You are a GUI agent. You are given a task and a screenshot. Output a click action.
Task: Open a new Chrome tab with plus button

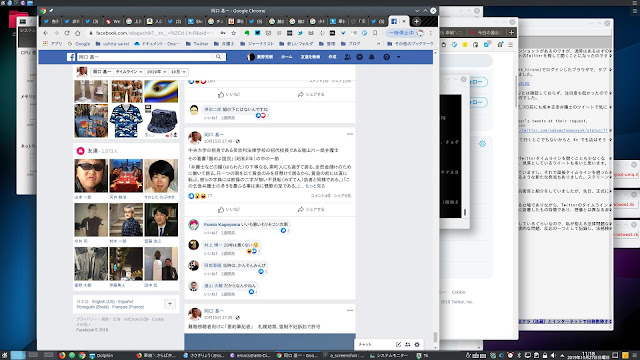click(416, 21)
